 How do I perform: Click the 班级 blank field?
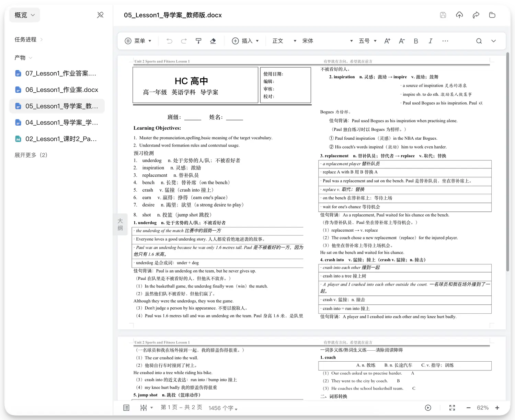click(193, 117)
